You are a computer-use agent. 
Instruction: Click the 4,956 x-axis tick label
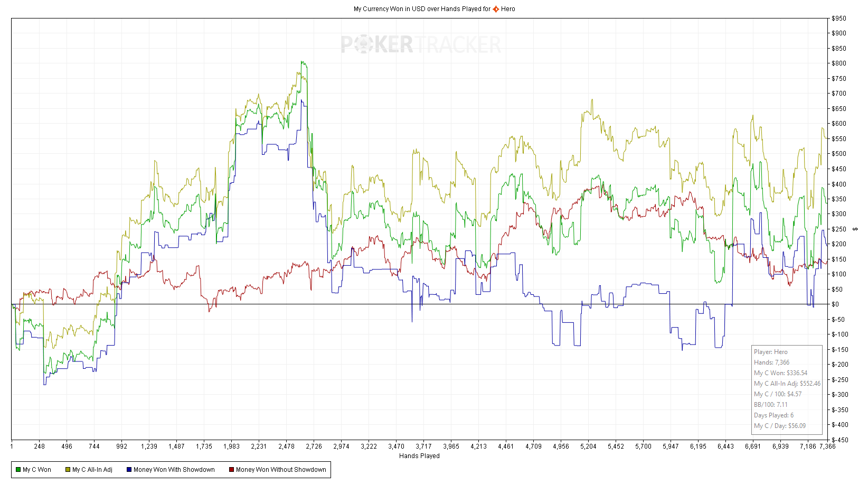pos(561,446)
